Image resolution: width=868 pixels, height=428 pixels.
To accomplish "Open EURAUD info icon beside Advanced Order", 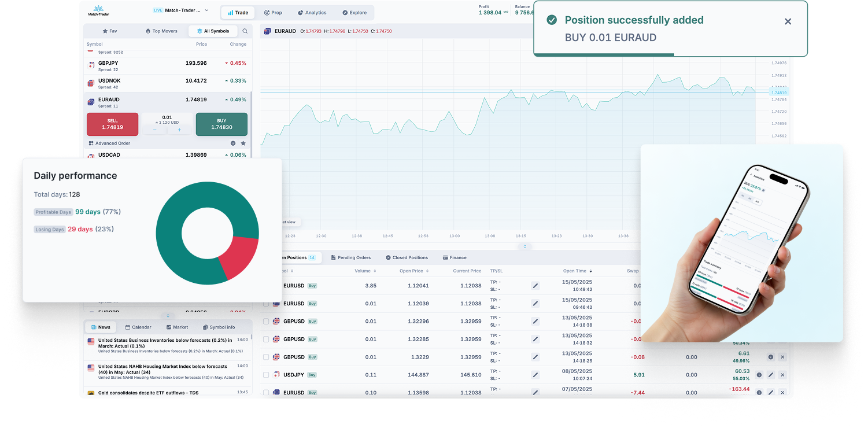I will point(233,143).
